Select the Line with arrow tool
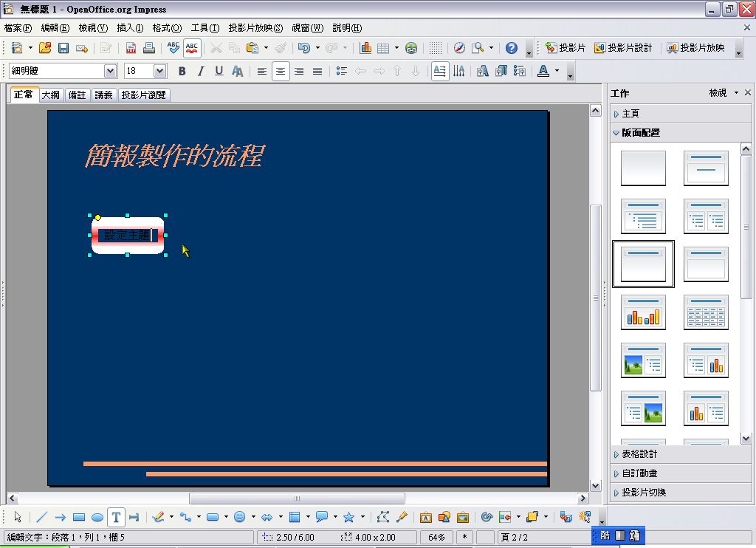 click(61, 518)
